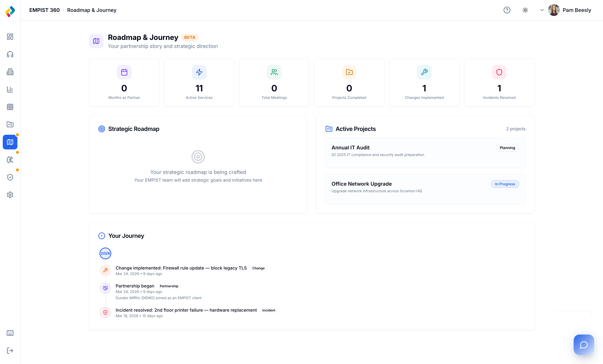Open the dashboard grid icon in sidebar

(x=10, y=37)
